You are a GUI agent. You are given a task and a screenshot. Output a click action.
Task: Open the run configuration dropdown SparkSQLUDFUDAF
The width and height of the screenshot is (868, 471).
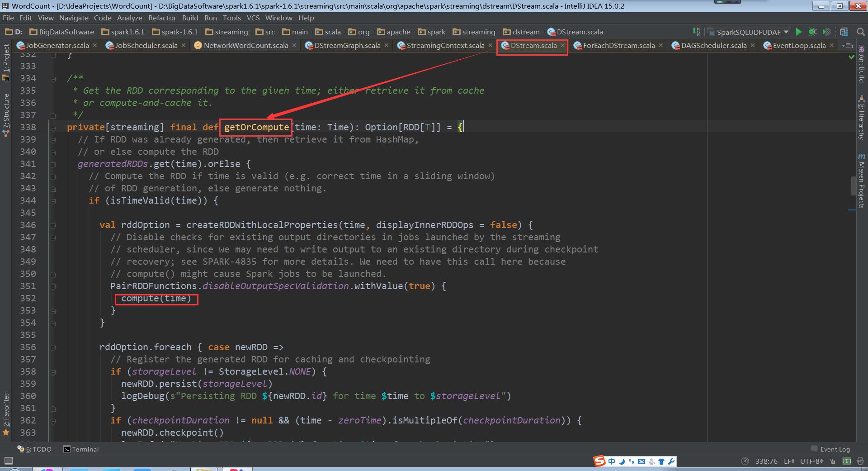coord(749,32)
